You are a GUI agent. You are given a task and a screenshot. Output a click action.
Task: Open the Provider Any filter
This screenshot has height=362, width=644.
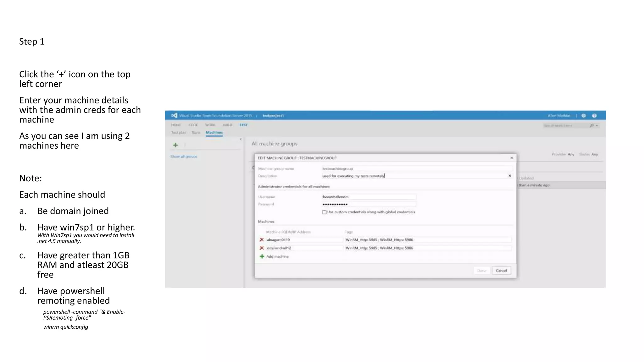pos(571,154)
